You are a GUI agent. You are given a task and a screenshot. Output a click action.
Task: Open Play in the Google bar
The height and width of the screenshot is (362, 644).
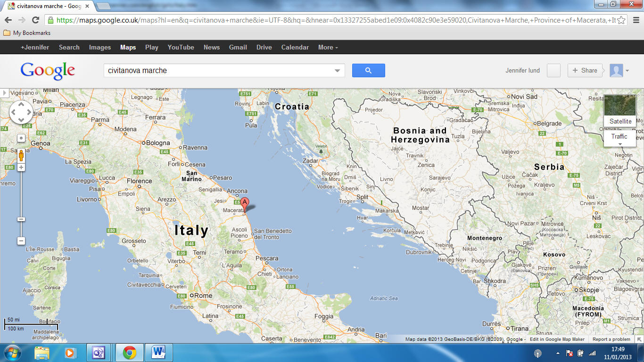click(x=152, y=47)
